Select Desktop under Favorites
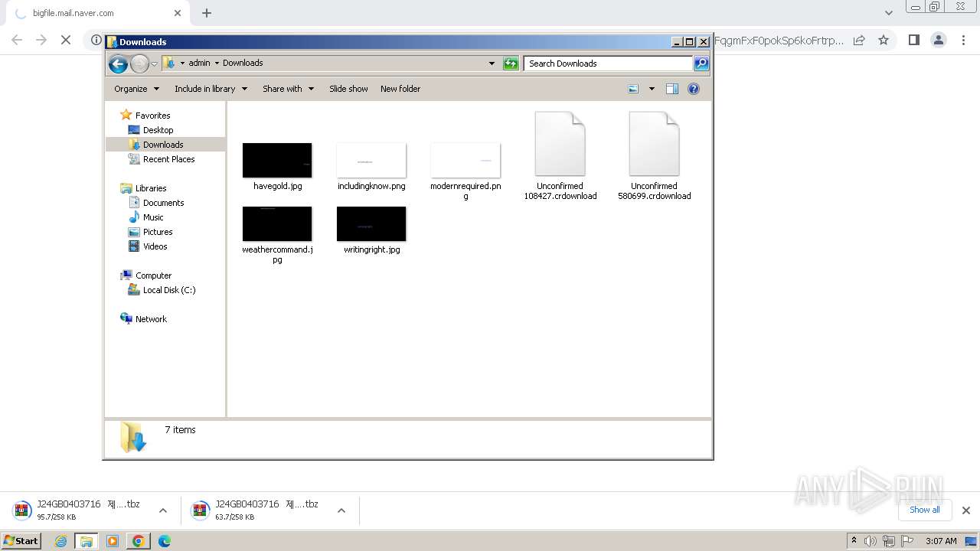Screen dimensions: 980x551 pyautogui.click(x=158, y=130)
